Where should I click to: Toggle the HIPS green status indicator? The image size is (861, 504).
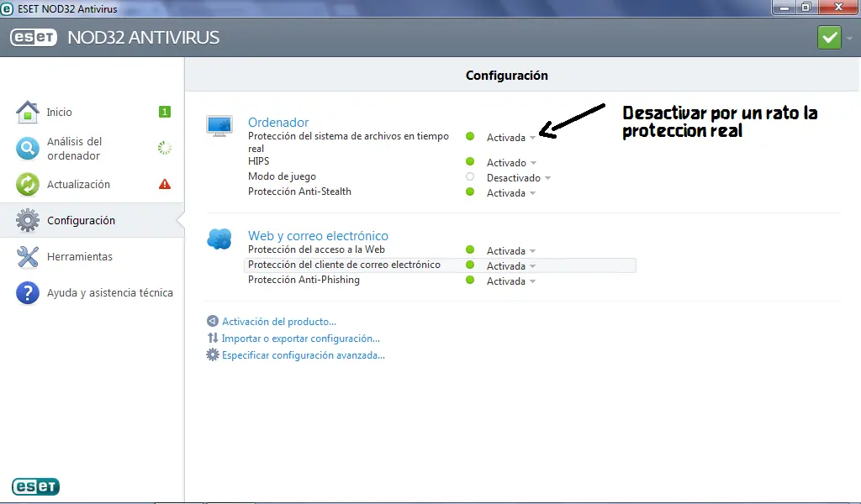tap(470, 161)
